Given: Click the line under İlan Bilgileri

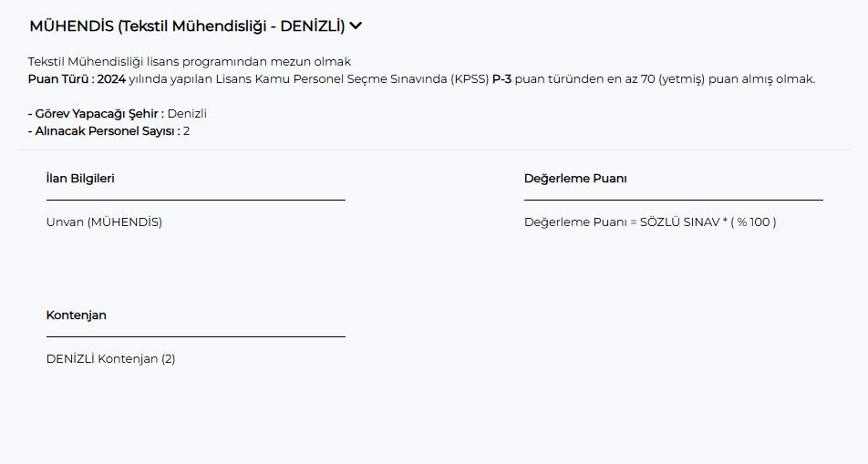Looking at the screenshot, I should (x=195, y=199).
